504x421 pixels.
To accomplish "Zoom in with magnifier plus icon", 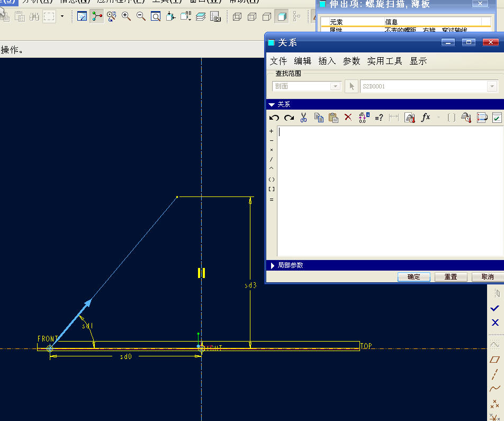I will coord(126,16).
